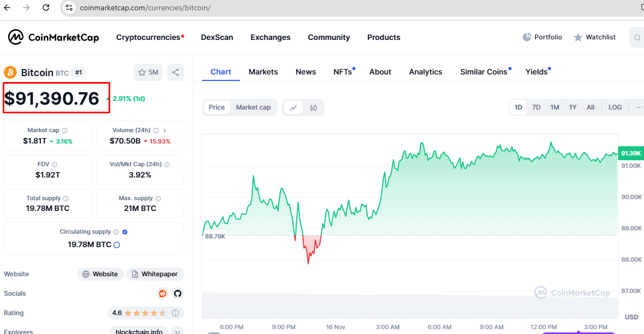Click the $91,390.76 Bitcoin price
Image resolution: width=644 pixels, height=334 pixels.
click(x=52, y=99)
